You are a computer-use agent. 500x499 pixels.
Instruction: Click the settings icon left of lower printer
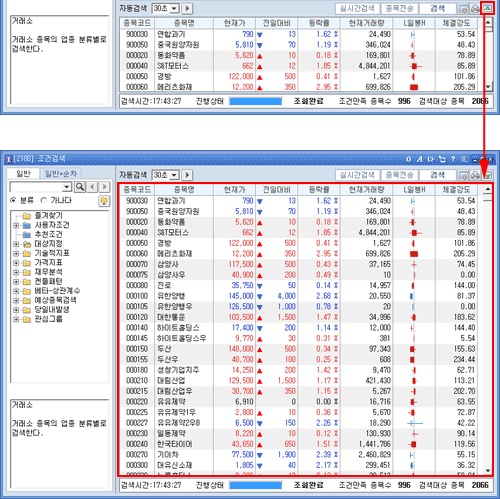[463, 175]
